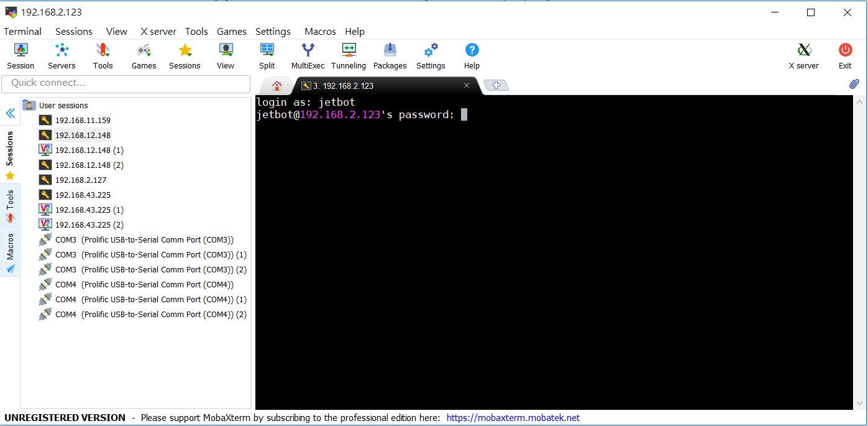Open the Help toolbar icon
This screenshot has width=868, height=426.
[x=472, y=56]
